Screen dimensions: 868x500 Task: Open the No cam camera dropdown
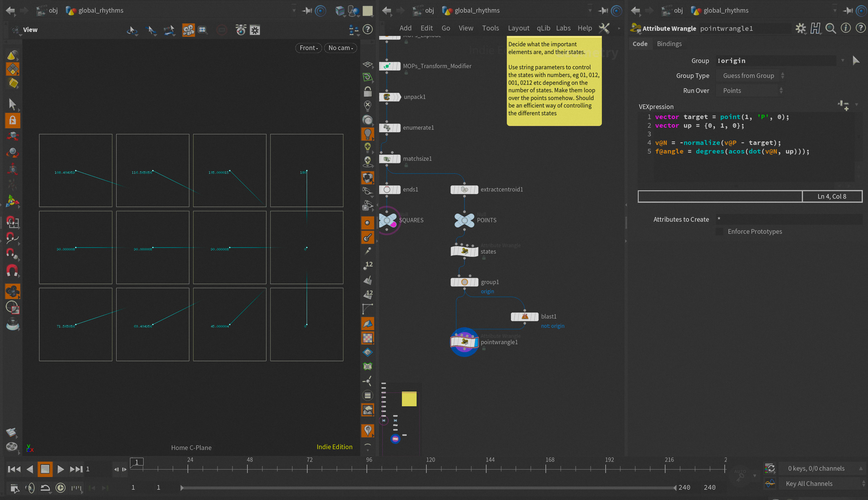pos(341,48)
